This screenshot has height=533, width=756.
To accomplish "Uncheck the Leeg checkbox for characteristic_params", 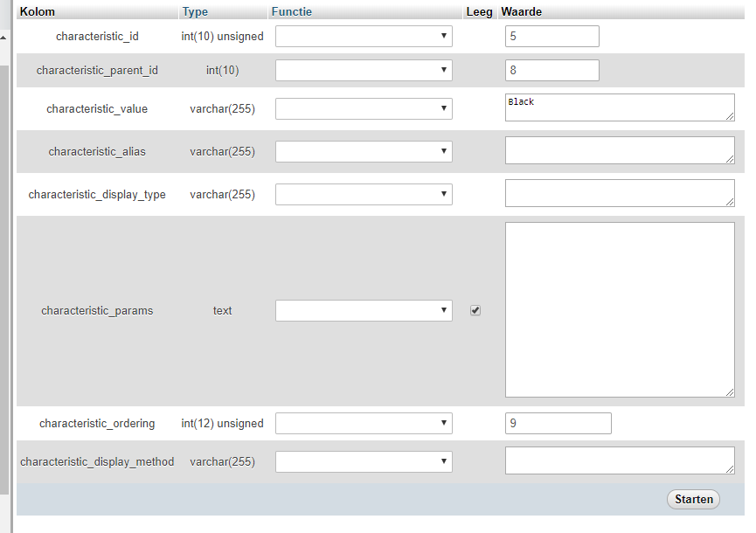I will coord(475,310).
